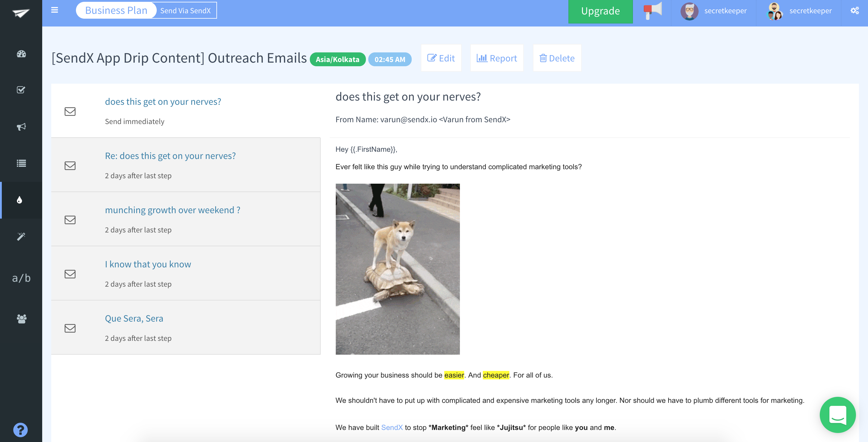868x442 pixels.
Task: Click envelope icon for 'I know that you know'
Action: (x=70, y=274)
